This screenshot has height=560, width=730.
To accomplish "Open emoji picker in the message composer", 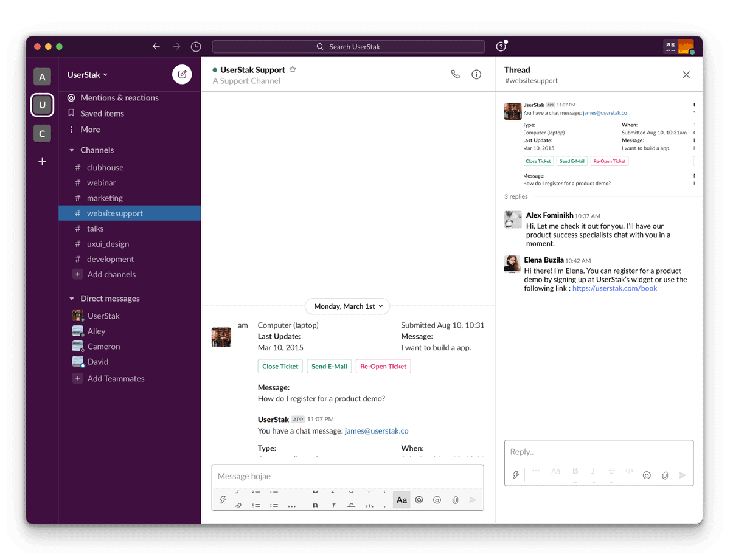I will tap(437, 500).
